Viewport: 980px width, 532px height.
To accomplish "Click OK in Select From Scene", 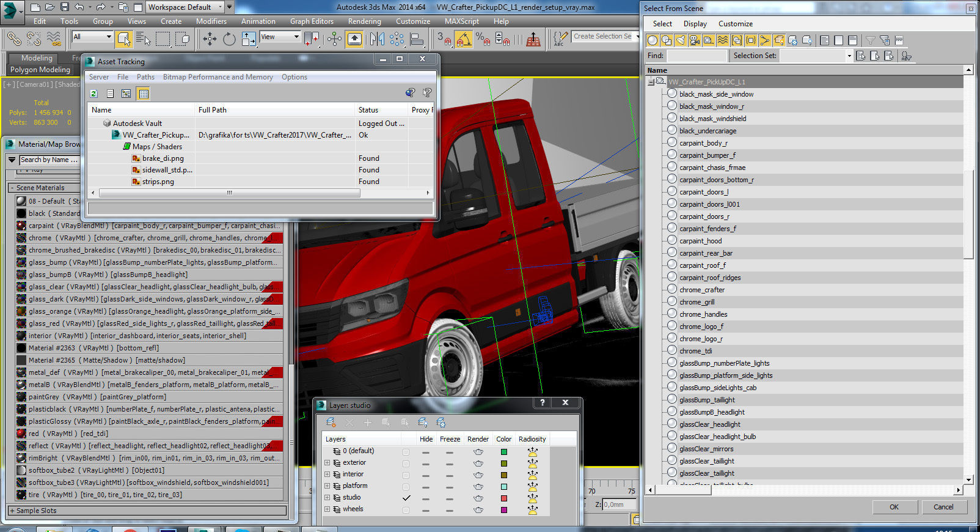I will 894,507.
